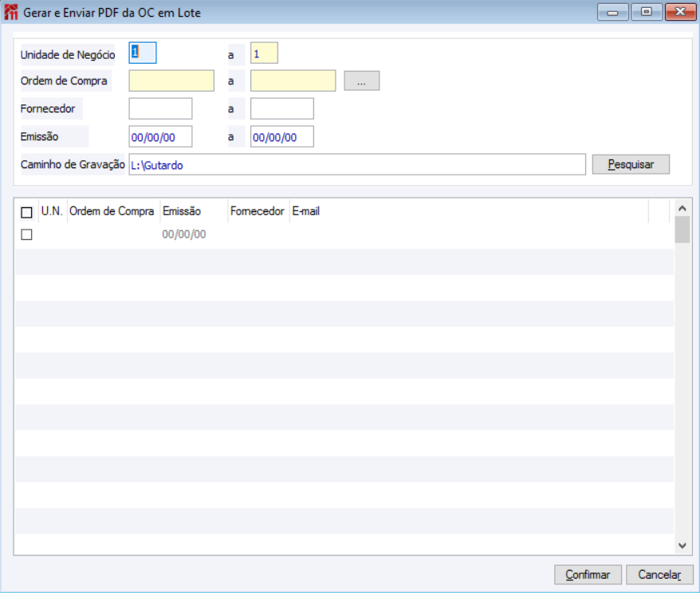The height and width of the screenshot is (593, 700).
Task: Click the grid scrollbar down arrow
Action: (682, 545)
